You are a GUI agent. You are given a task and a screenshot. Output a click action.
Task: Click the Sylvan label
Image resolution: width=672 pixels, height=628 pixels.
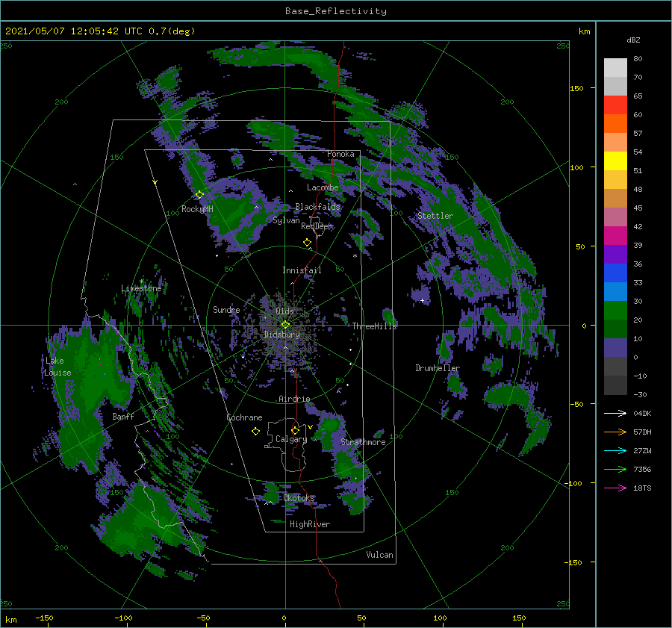pos(286,220)
